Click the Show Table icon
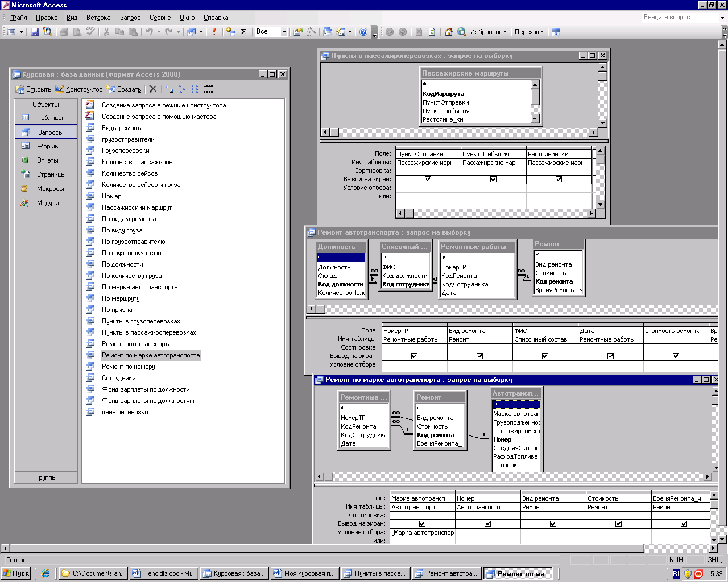The image size is (728, 582). (x=230, y=32)
